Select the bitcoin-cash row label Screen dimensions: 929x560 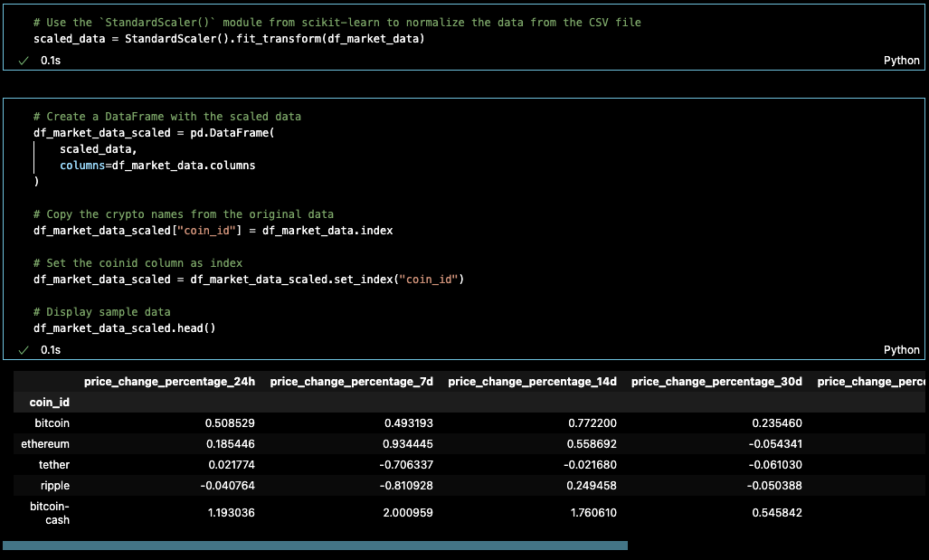pos(50,512)
